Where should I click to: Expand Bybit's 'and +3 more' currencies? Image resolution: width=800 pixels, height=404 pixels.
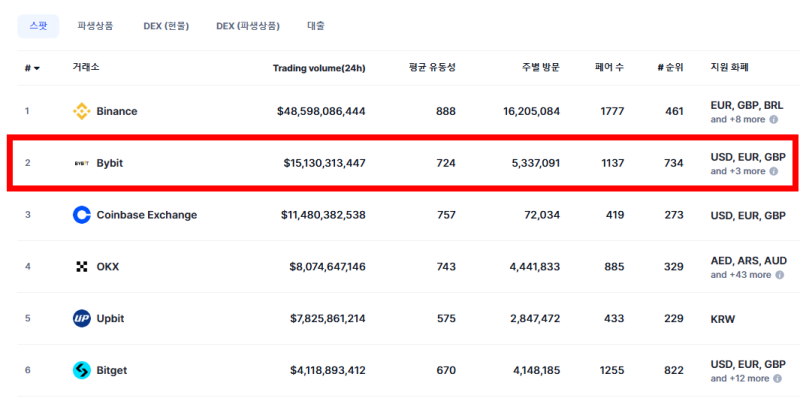(738, 171)
